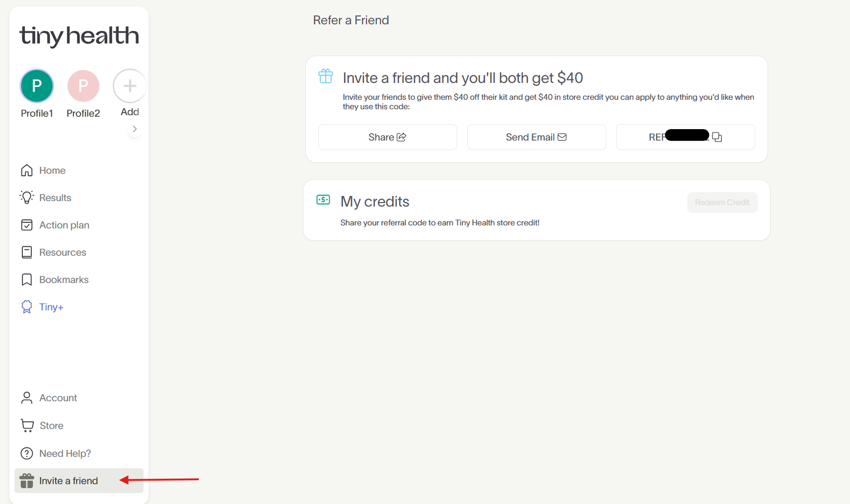Image resolution: width=850 pixels, height=504 pixels.
Task: Open the Action plan section
Action: 64,225
